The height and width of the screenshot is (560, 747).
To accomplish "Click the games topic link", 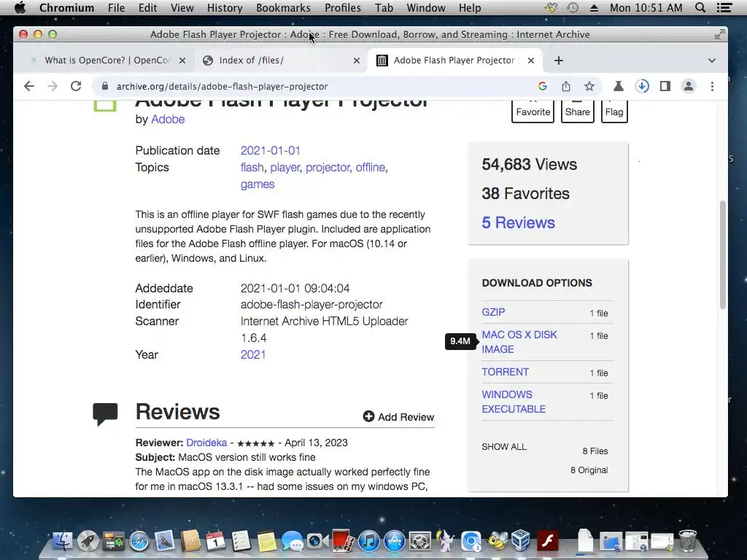I will [258, 184].
